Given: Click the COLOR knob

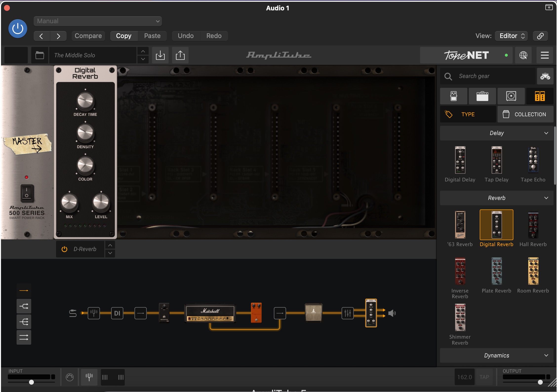Looking at the screenshot, I should pyautogui.click(x=85, y=165).
